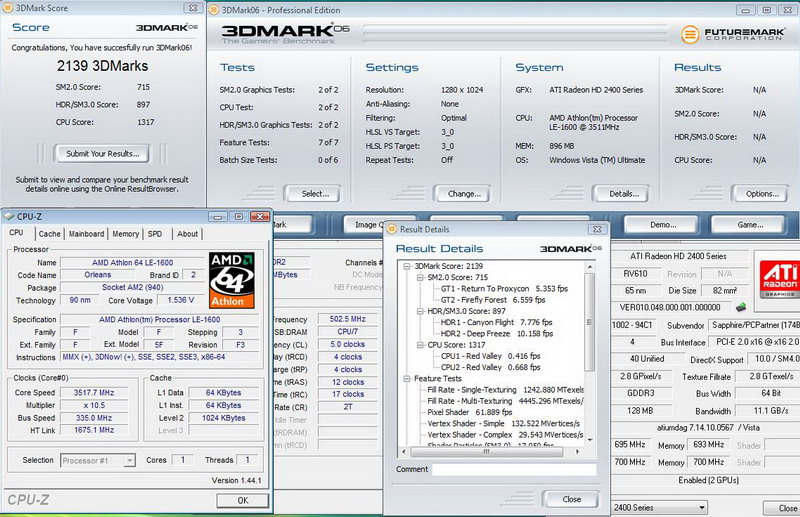Screen dimensions: 800x517
Task: Click the Level 2 cache value 1024 KBytes
Action: coord(223,417)
